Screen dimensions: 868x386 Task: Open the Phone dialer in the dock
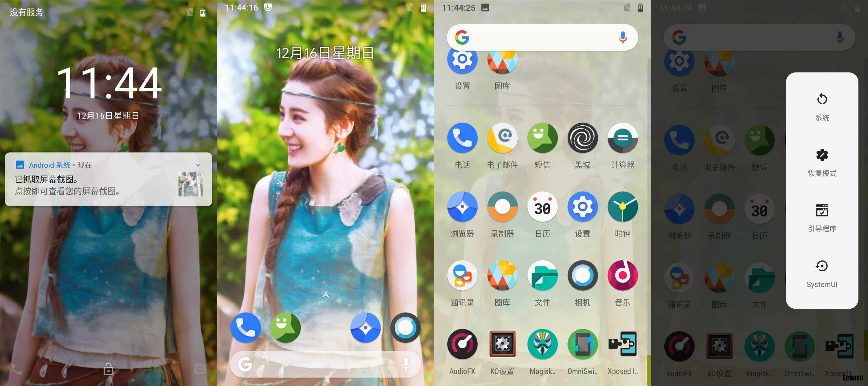click(x=245, y=327)
